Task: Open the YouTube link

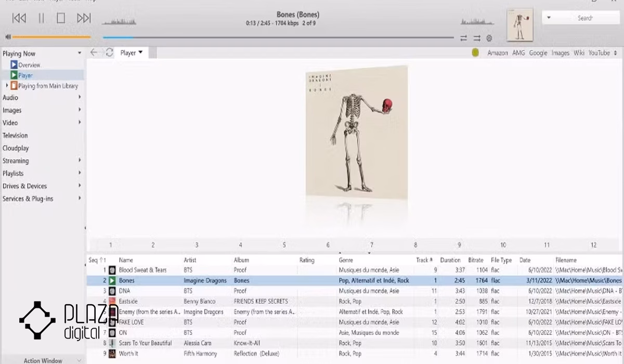Action: click(599, 53)
